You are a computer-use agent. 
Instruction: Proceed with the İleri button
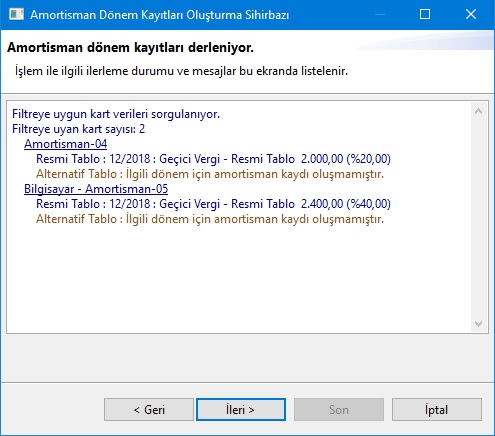[x=241, y=410]
